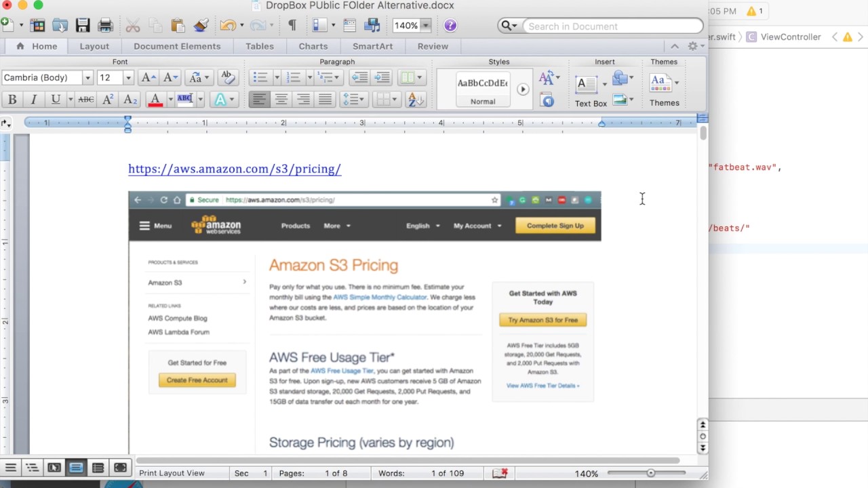
Task: Toggle Underline formatting
Action: tap(56, 100)
